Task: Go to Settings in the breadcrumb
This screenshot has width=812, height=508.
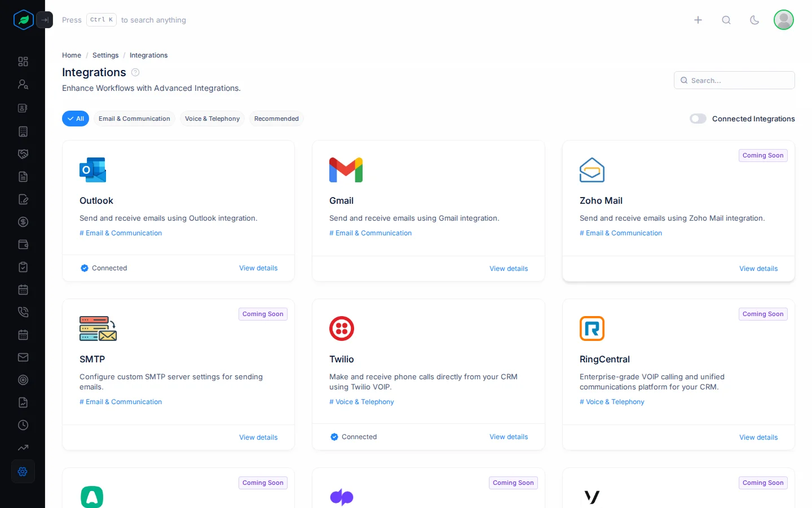Action: pyautogui.click(x=105, y=55)
